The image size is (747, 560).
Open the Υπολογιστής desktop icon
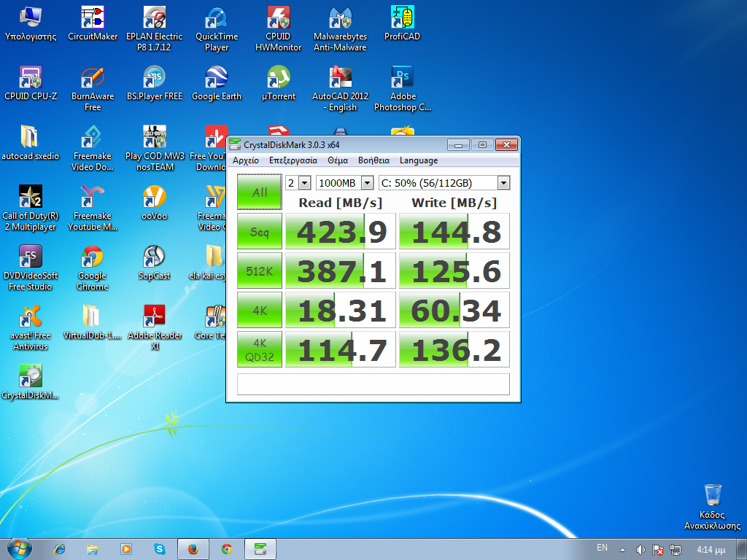tap(31, 24)
